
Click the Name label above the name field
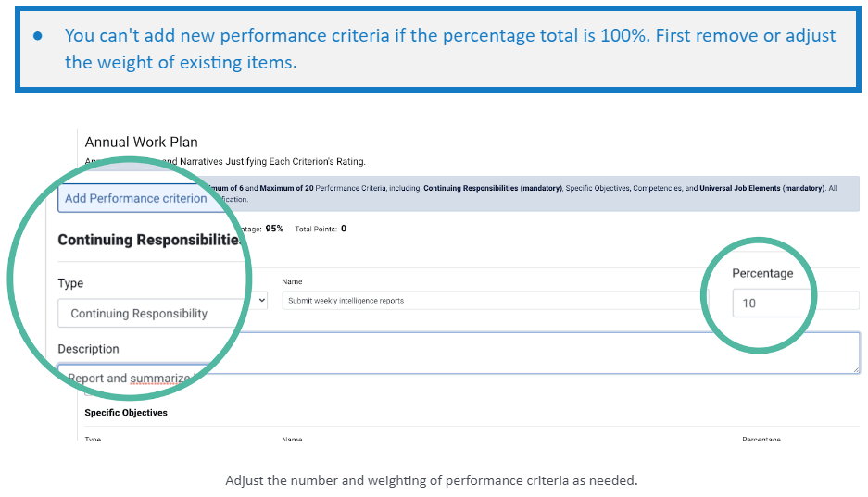[x=292, y=282]
